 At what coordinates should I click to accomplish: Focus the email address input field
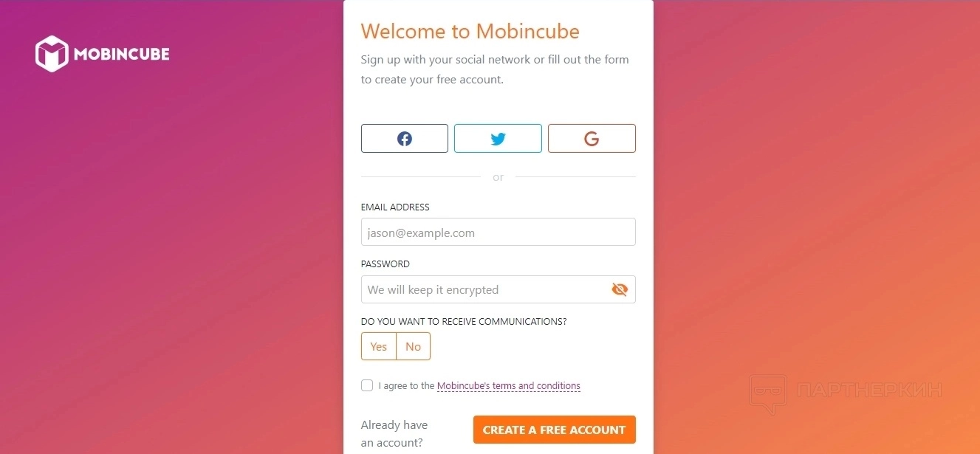point(498,233)
